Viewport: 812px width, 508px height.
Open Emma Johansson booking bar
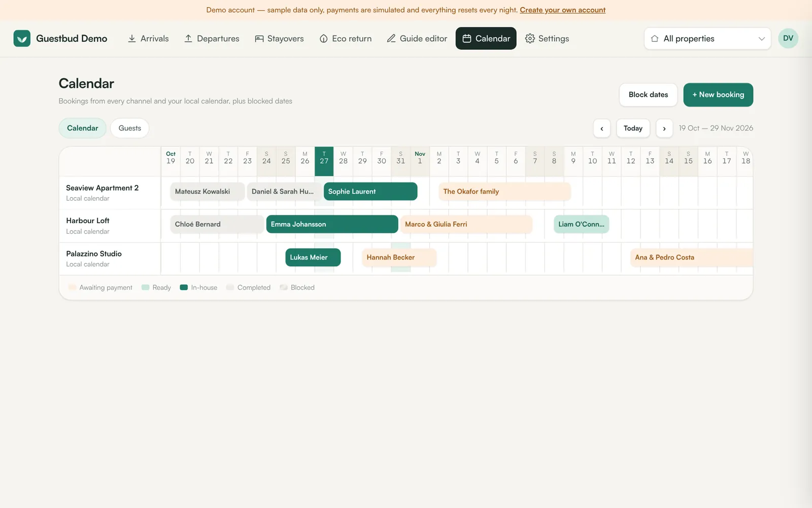[x=332, y=224]
